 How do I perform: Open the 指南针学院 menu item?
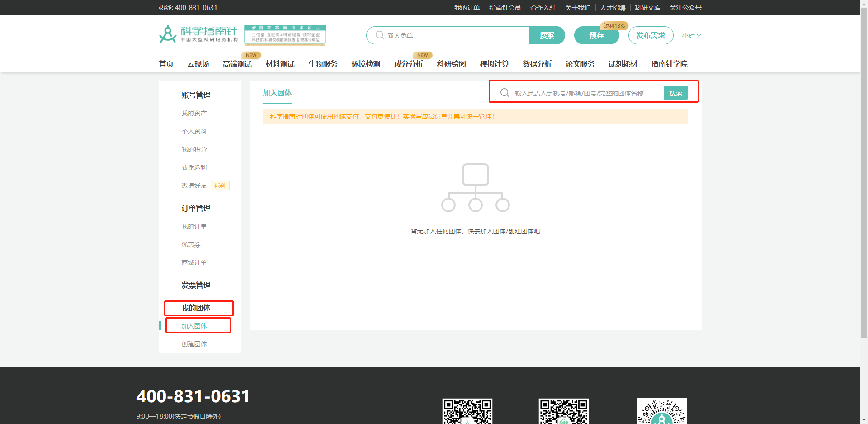[x=669, y=64]
